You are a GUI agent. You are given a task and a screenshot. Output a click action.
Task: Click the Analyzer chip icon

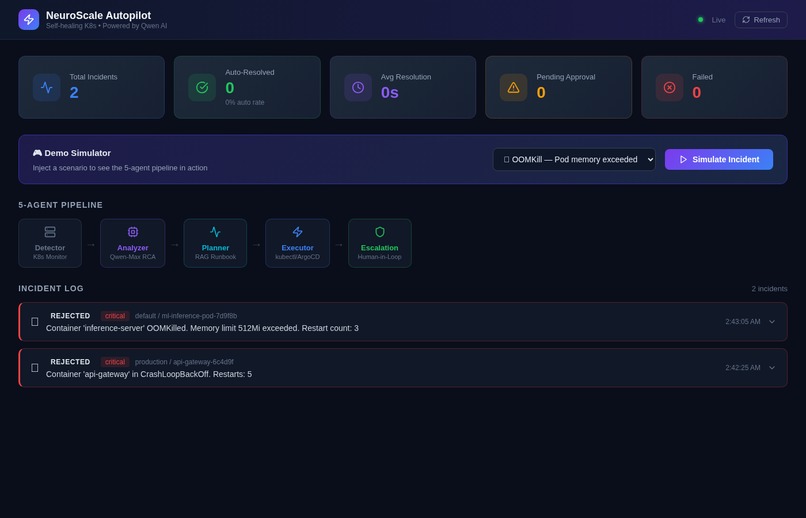pos(133,232)
